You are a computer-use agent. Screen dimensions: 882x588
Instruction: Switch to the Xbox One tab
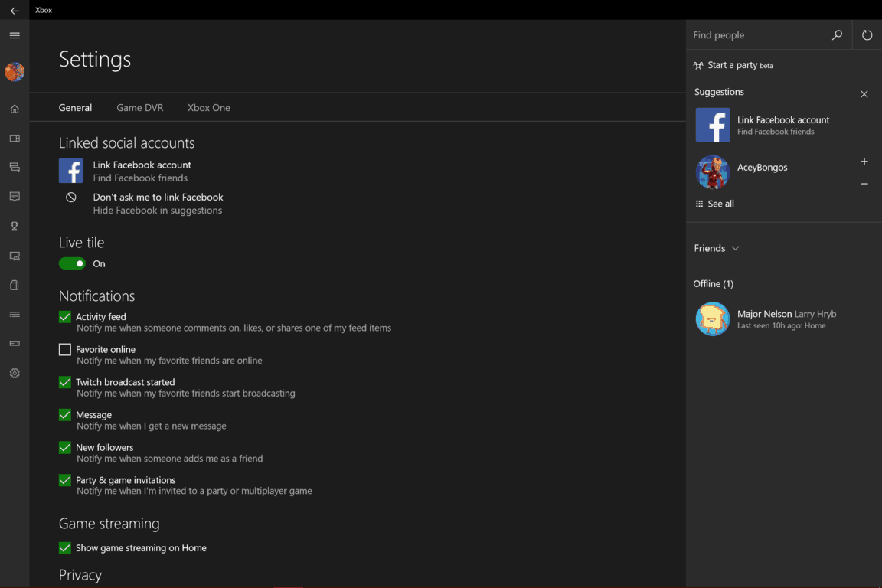pyautogui.click(x=209, y=107)
